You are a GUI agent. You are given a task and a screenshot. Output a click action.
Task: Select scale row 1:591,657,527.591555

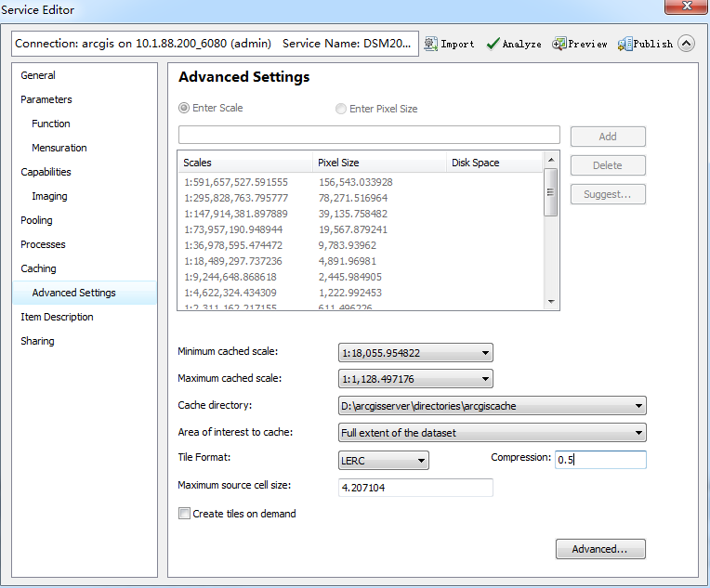(x=236, y=182)
